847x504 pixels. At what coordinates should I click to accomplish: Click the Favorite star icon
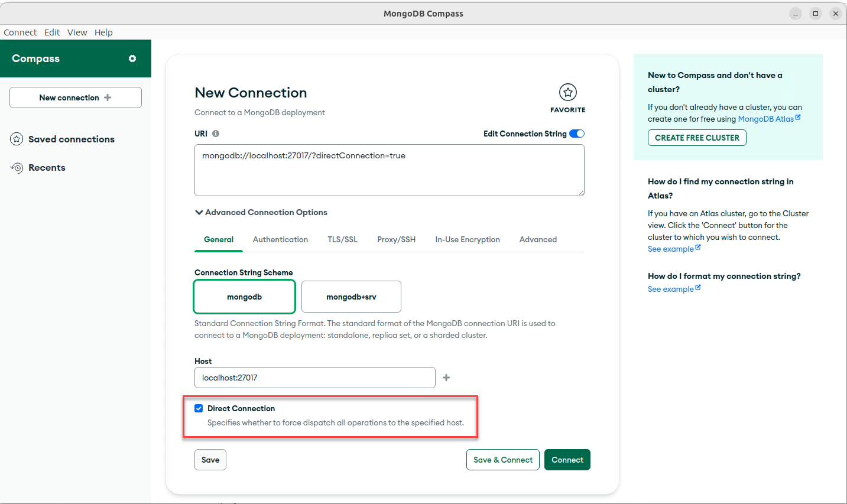click(567, 92)
